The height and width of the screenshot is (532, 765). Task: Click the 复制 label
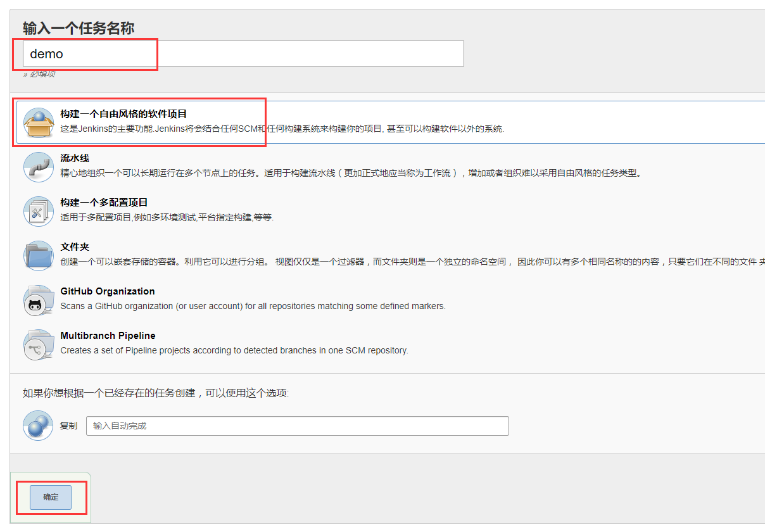coord(68,426)
